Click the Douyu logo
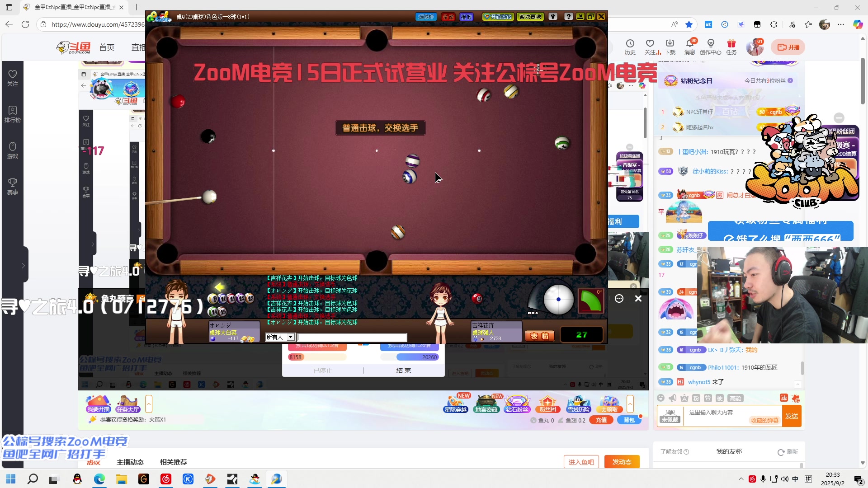This screenshot has height=488, width=868. click(x=74, y=47)
